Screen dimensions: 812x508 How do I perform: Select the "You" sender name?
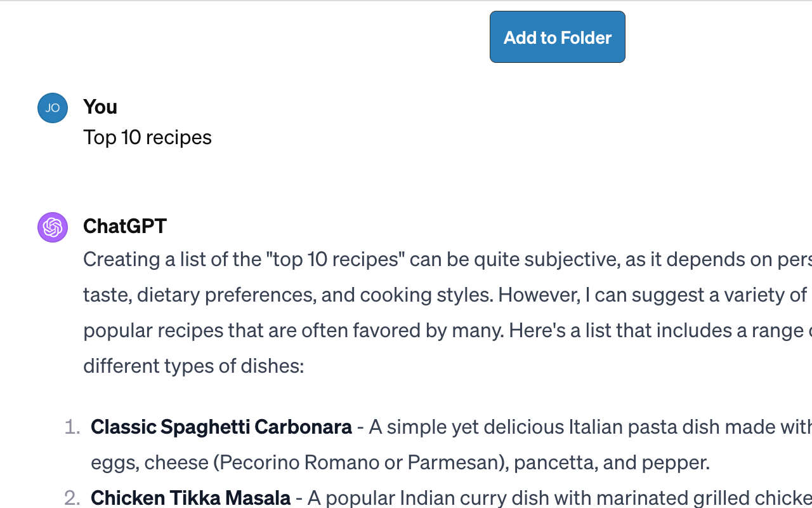click(x=100, y=107)
